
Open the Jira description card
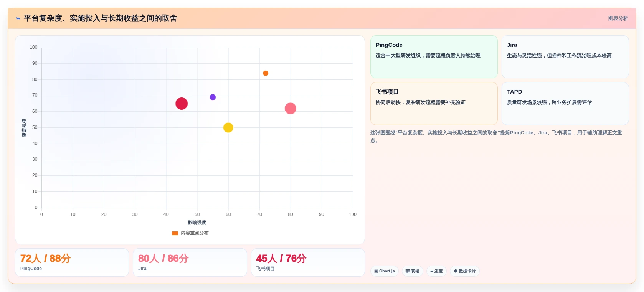[x=565, y=57]
